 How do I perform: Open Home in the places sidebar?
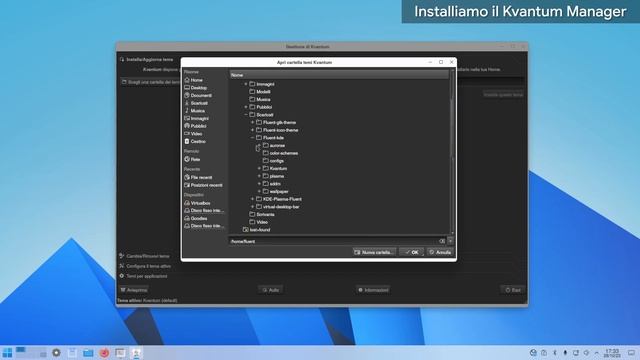[193, 80]
